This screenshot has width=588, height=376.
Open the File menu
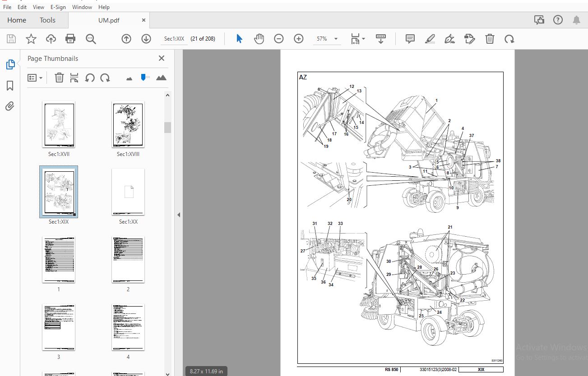pyautogui.click(x=7, y=7)
